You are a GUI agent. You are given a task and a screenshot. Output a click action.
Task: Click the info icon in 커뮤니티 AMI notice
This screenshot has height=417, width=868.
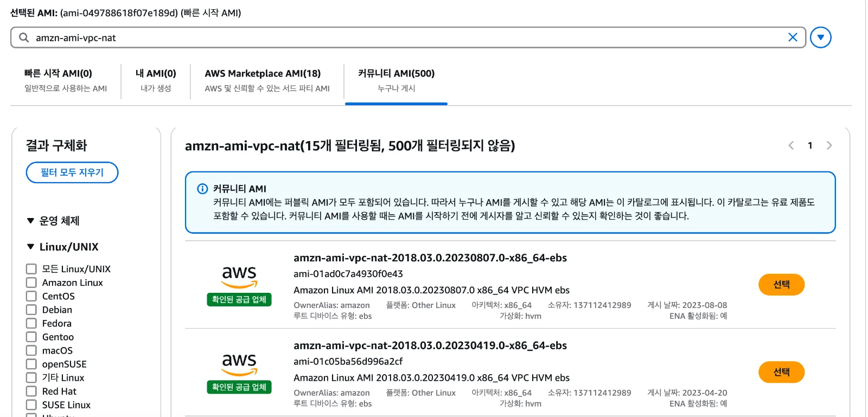[202, 189]
